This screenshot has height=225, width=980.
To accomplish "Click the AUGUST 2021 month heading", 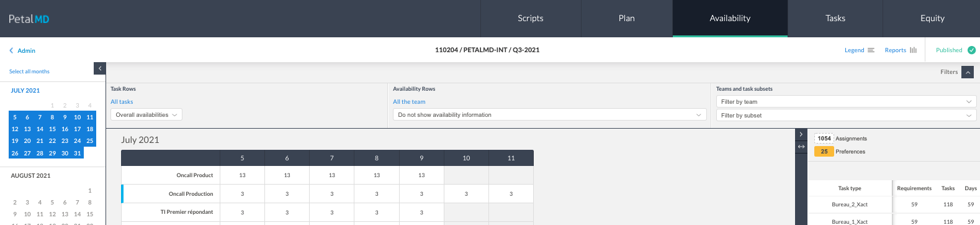I will click(x=30, y=176).
